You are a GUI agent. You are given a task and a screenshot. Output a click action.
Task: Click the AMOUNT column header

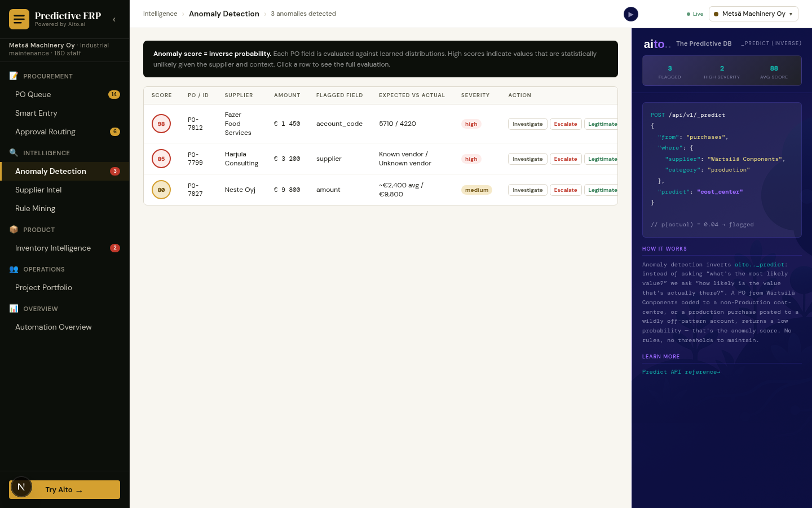point(287,95)
